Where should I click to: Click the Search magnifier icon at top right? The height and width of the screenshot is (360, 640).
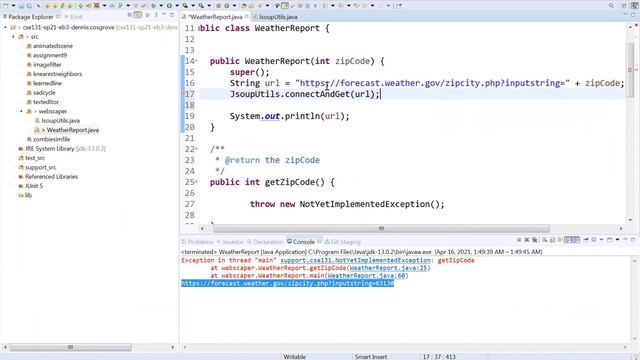pyautogui.click(x=611, y=6)
